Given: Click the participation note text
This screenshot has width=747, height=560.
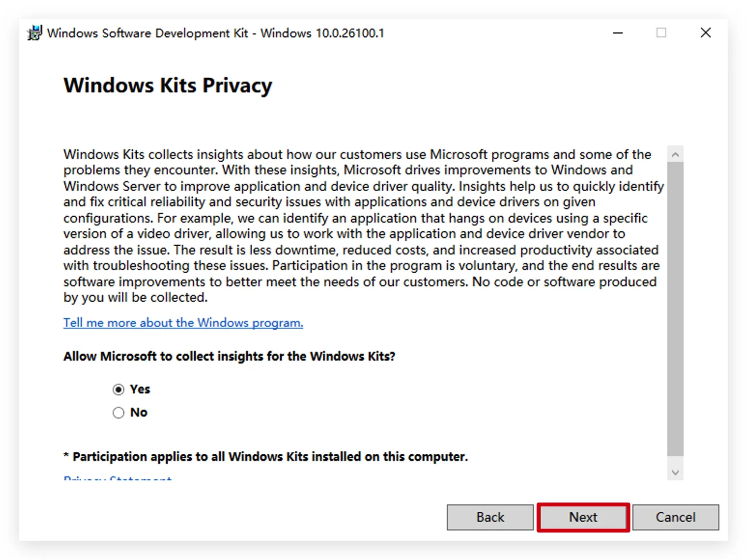Looking at the screenshot, I should tap(270, 457).
